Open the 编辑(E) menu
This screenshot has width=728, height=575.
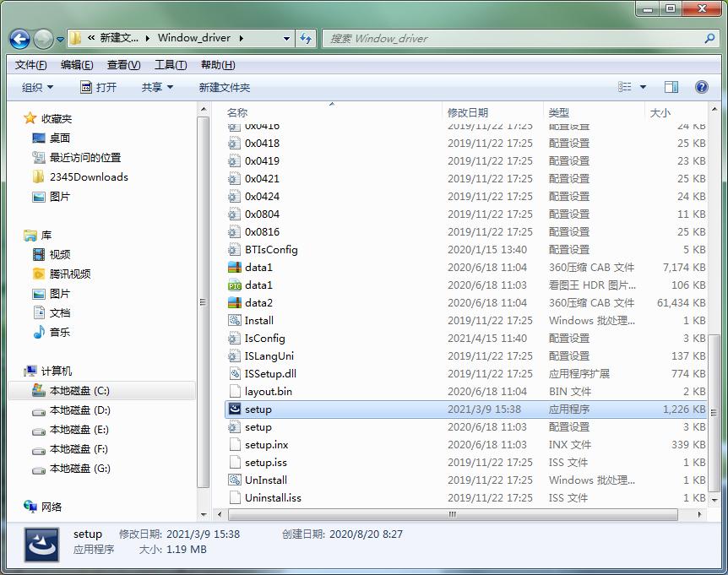tap(77, 65)
